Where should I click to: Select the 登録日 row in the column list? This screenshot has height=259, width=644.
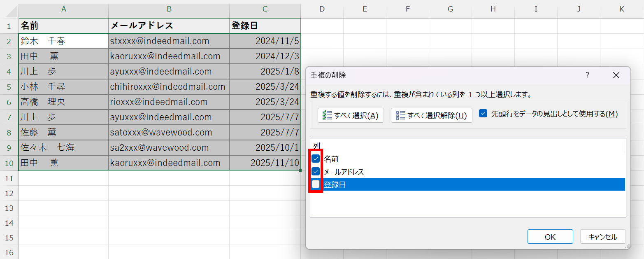(468, 184)
